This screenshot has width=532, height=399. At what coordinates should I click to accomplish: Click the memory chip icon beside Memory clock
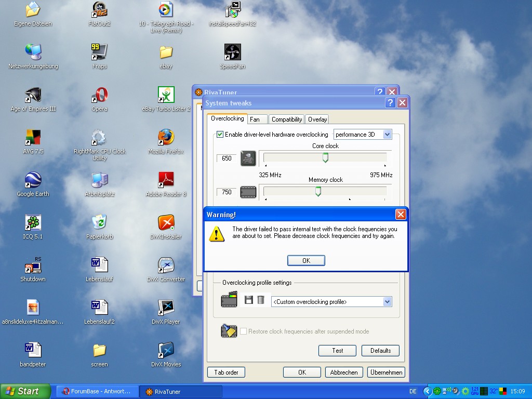click(x=248, y=192)
